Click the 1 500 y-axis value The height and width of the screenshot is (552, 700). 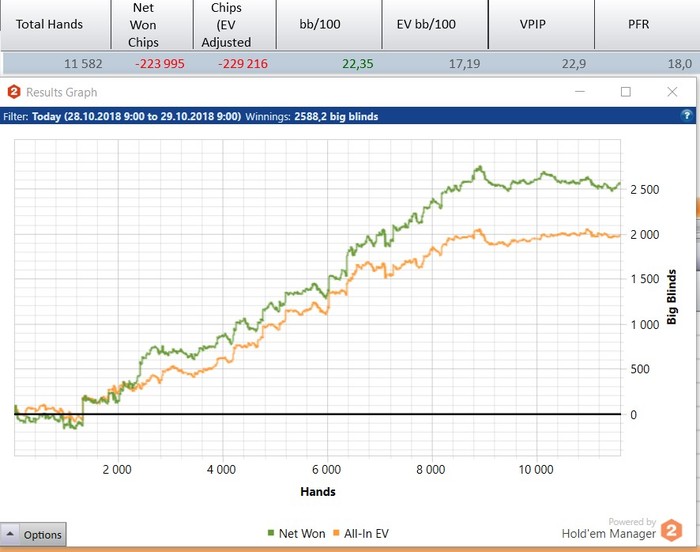pyautogui.click(x=645, y=279)
